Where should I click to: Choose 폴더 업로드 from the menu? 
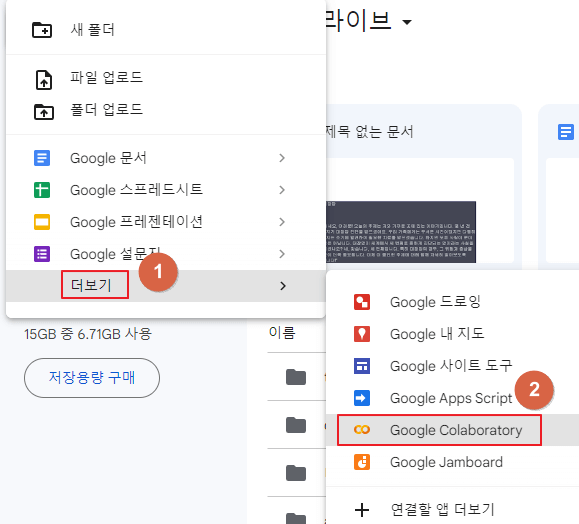click(x=166, y=110)
